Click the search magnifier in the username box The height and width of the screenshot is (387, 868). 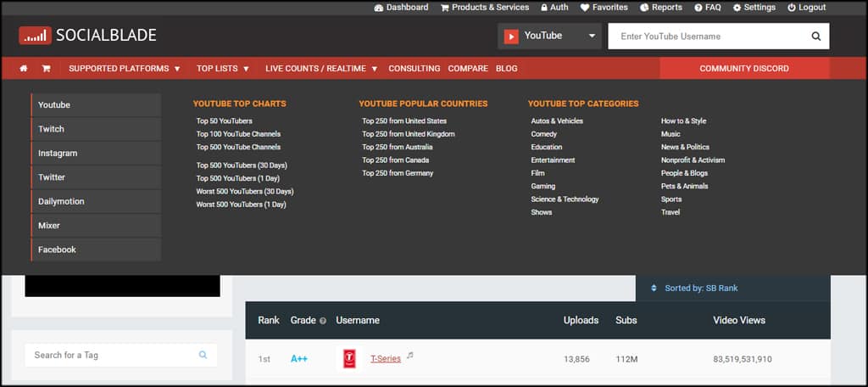pyautogui.click(x=815, y=36)
